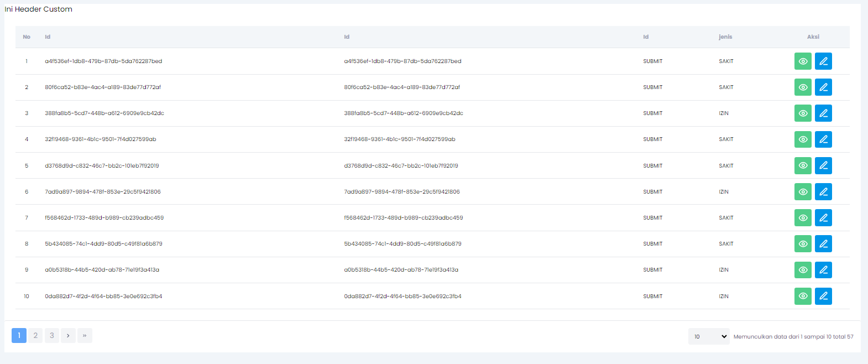
Task: Click the next page arrow
Action: click(68, 335)
